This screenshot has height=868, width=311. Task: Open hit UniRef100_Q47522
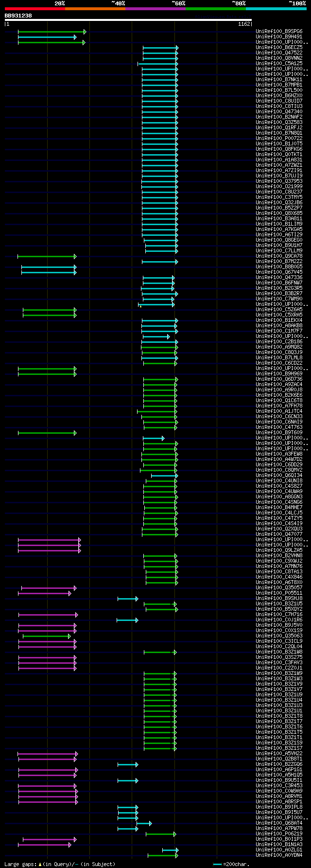279,53
